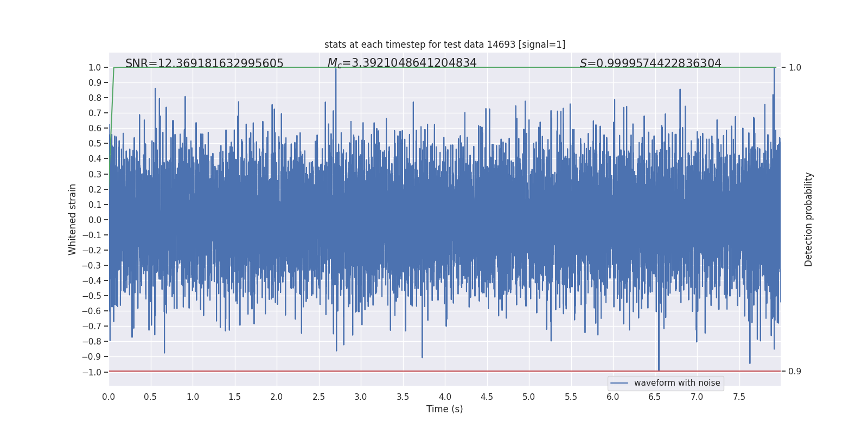Image resolution: width=868 pixels, height=434 pixels.
Task: Click the SNR value annotation
Action: pyautogui.click(x=205, y=63)
